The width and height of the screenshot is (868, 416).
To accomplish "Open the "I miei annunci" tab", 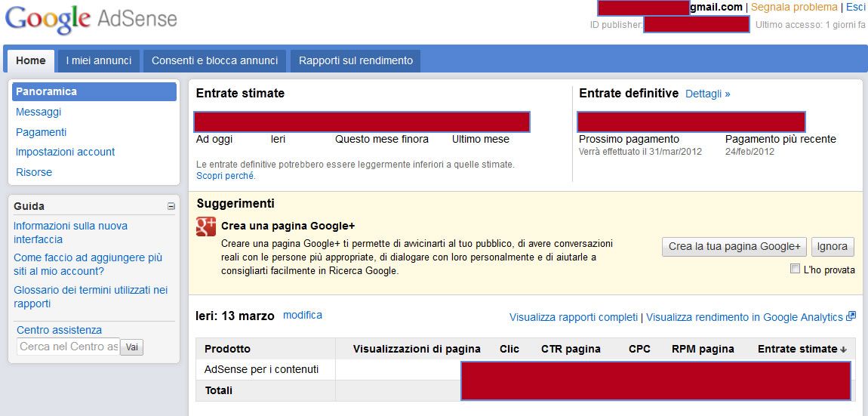I will click(99, 60).
